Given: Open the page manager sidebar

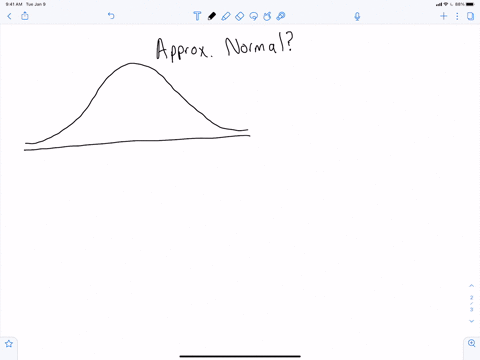Looking at the screenshot, I should (x=470, y=16).
